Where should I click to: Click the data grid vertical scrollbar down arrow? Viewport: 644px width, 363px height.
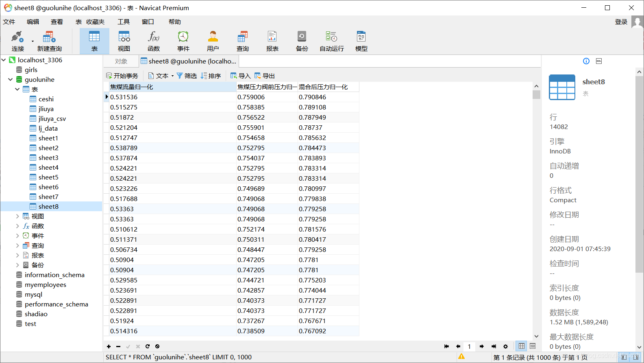pyautogui.click(x=536, y=336)
